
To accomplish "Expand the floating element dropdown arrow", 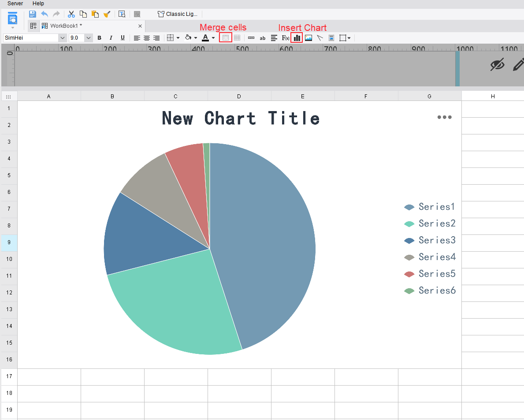I will (349, 38).
